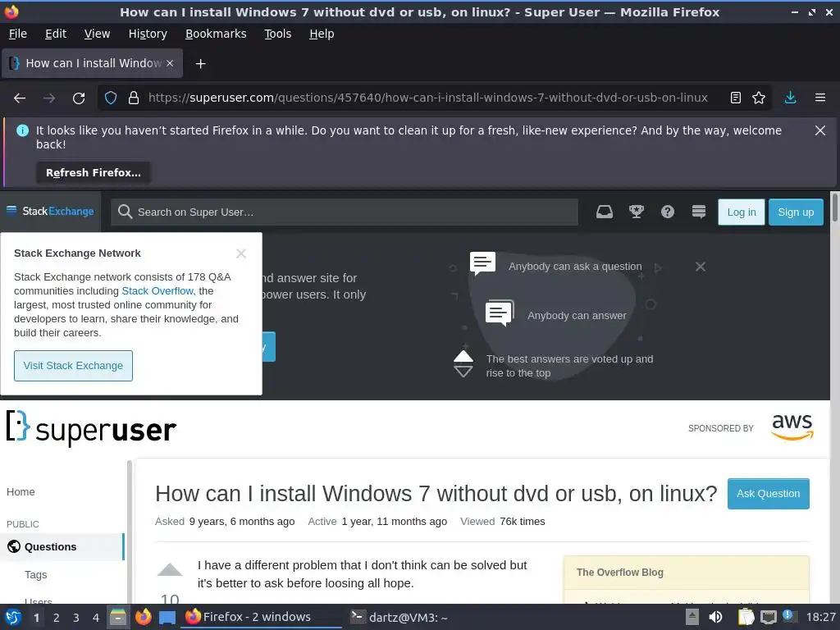Click the page vertical scrollbar
840x630 pixels.
pos(834,207)
